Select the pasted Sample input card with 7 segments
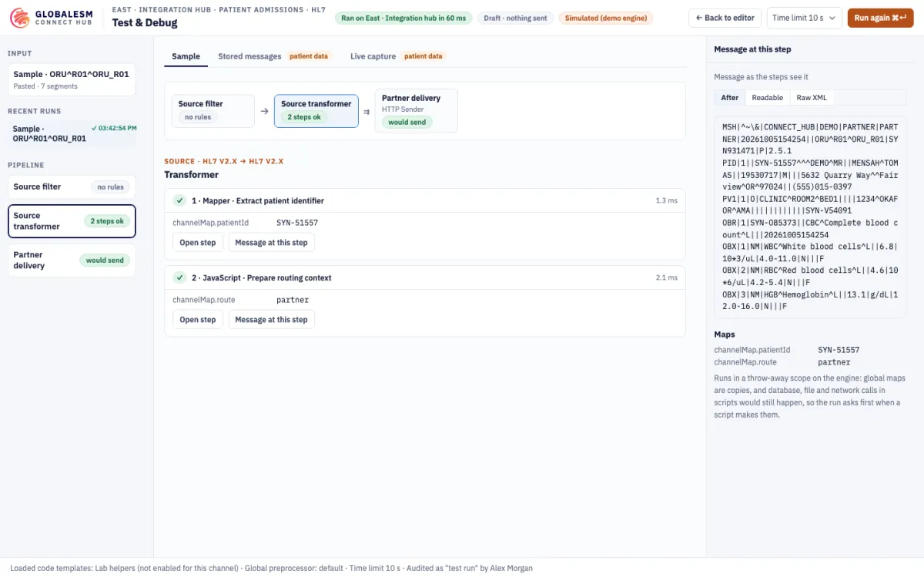Screen dimensions: 924x578 [x=72, y=79]
